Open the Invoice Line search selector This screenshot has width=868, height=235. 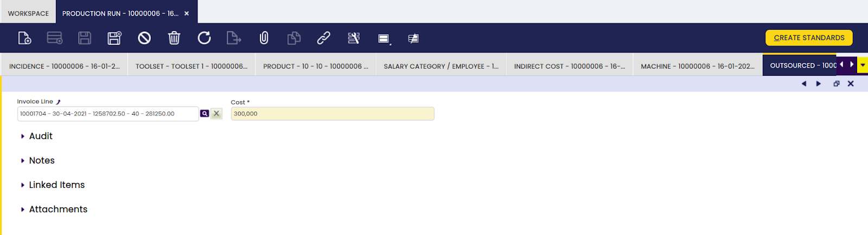tap(205, 114)
